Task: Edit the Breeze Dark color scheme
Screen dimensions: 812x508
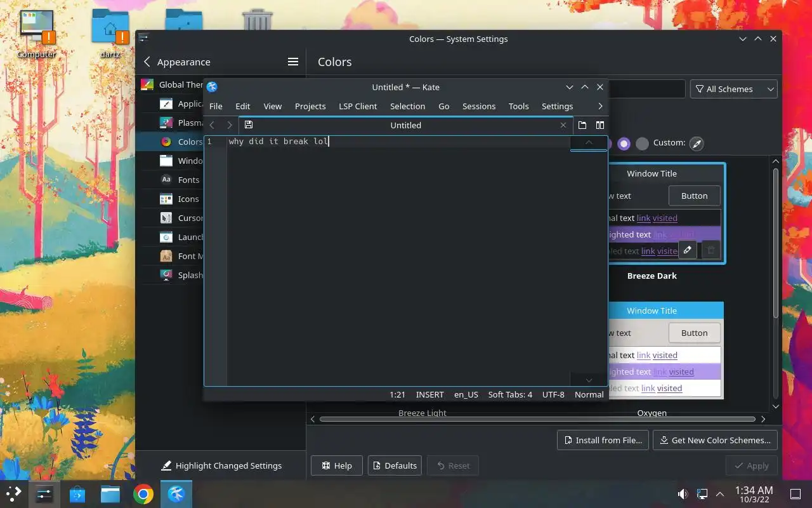Action: click(x=688, y=250)
